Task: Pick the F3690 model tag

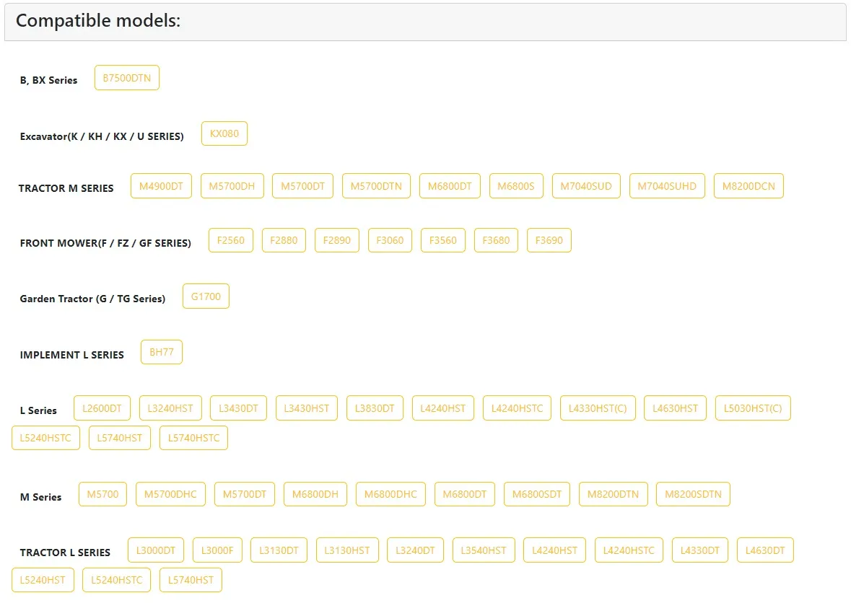Action: click(x=549, y=240)
